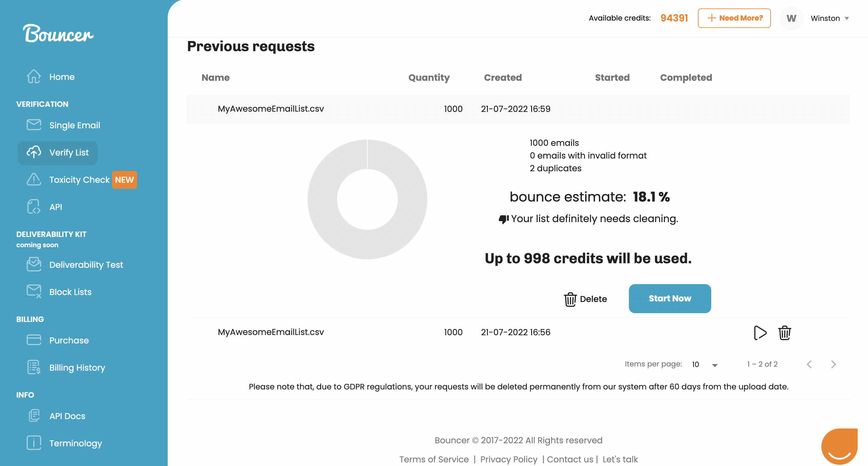The height and width of the screenshot is (466, 868).
Task: Click the Need More? credits button
Action: (734, 18)
